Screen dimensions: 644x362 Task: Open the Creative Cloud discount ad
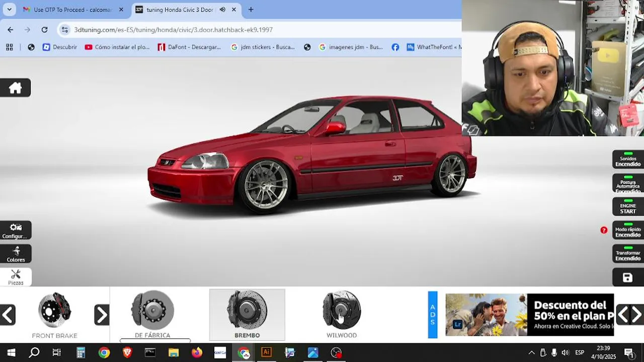(530, 315)
